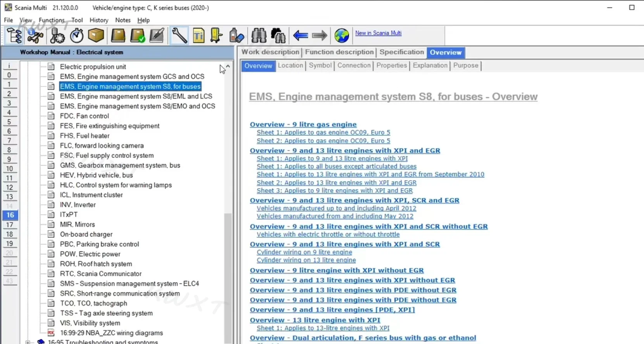This screenshot has height=344, width=644.
Task: Open the notebook with pen icon
Action: [x=157, y=36]
